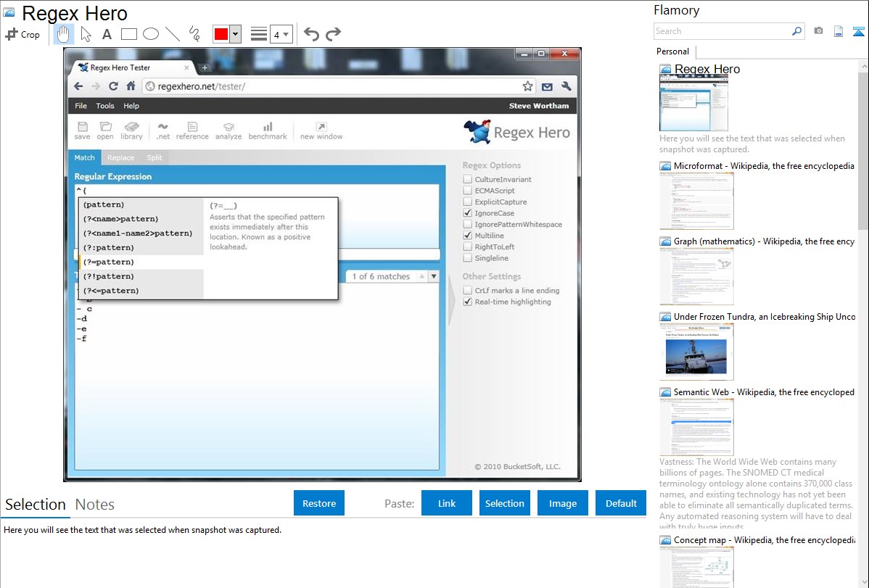Click the next match down arrow

click(x=433, y=276)
